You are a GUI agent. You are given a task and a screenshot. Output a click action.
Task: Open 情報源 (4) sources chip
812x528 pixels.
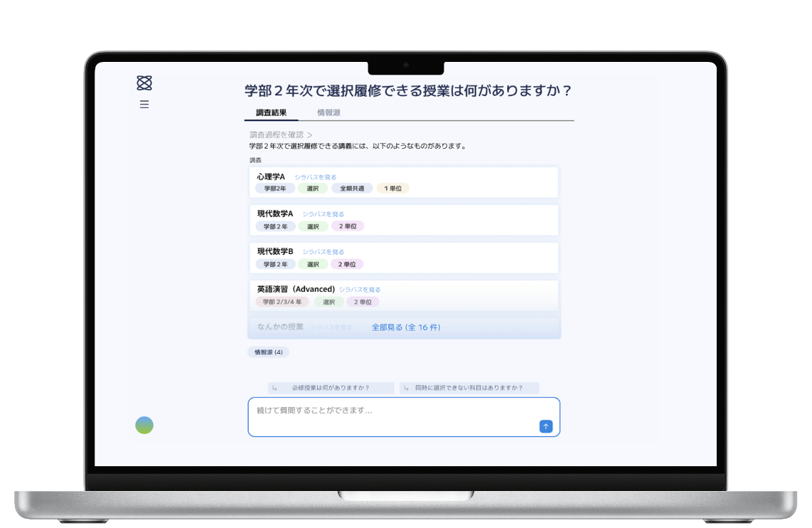tap(268, 352)
